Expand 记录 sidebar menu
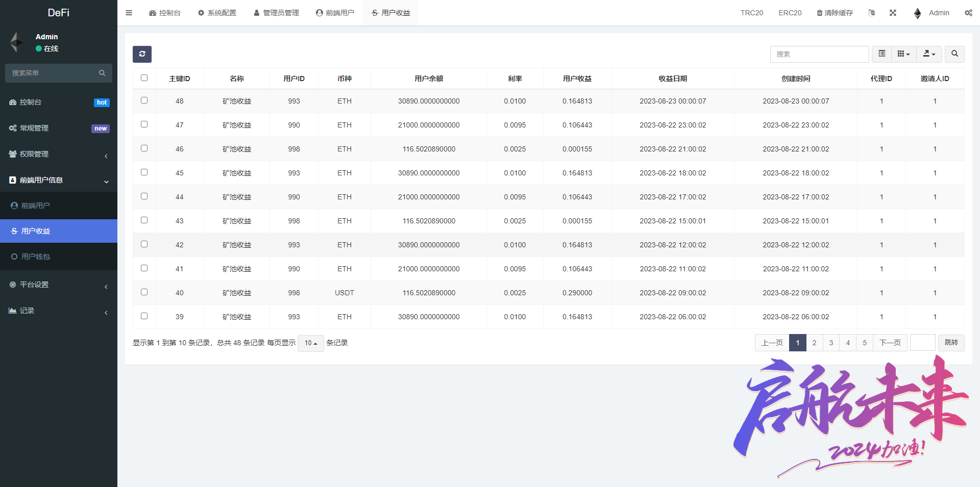The width and height of the screenshot is (980, 487). click(x=59, y=311)
